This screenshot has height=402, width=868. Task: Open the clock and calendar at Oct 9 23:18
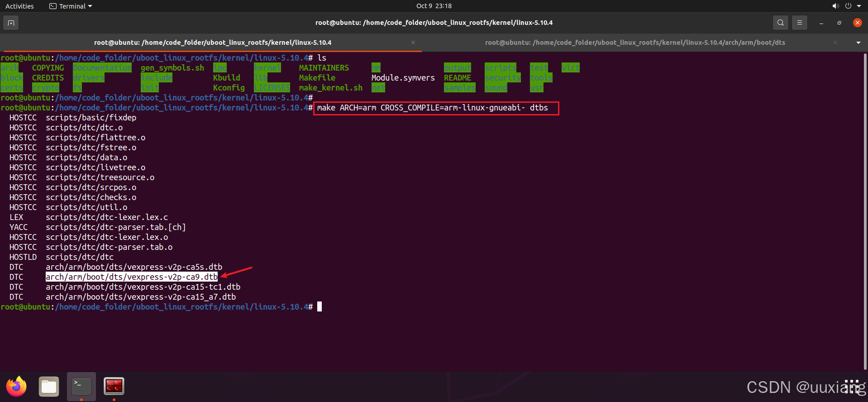point(434,6)
